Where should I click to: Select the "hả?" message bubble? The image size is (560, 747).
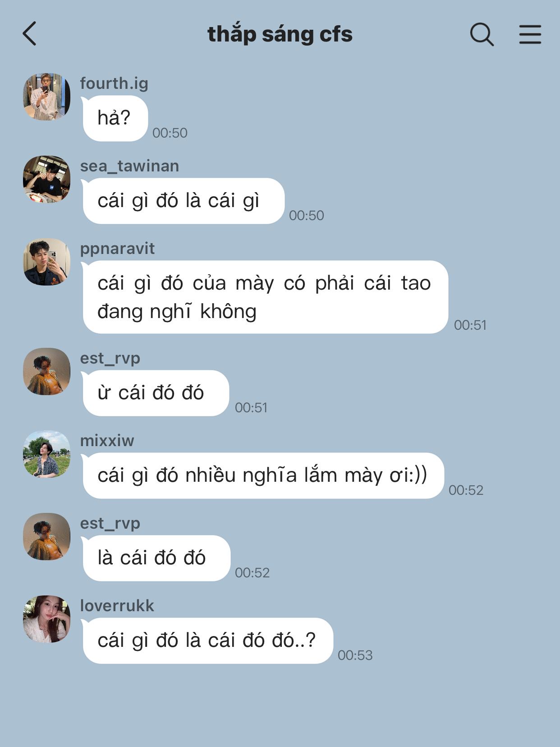115,118
